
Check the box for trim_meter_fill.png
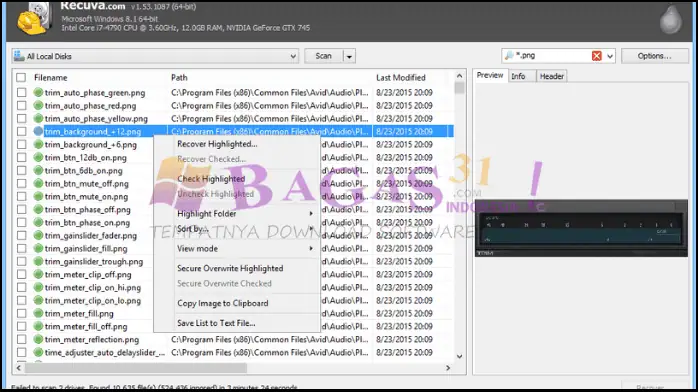(x=21, y=313)
